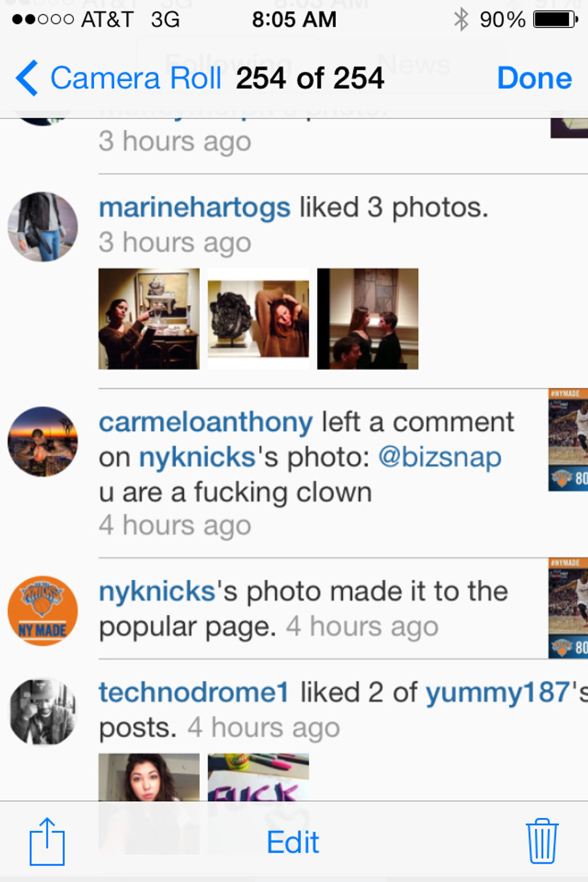Tap technodrome1 black and white avatar
Viewport: 588px width, 882px height.
[42, 712]
